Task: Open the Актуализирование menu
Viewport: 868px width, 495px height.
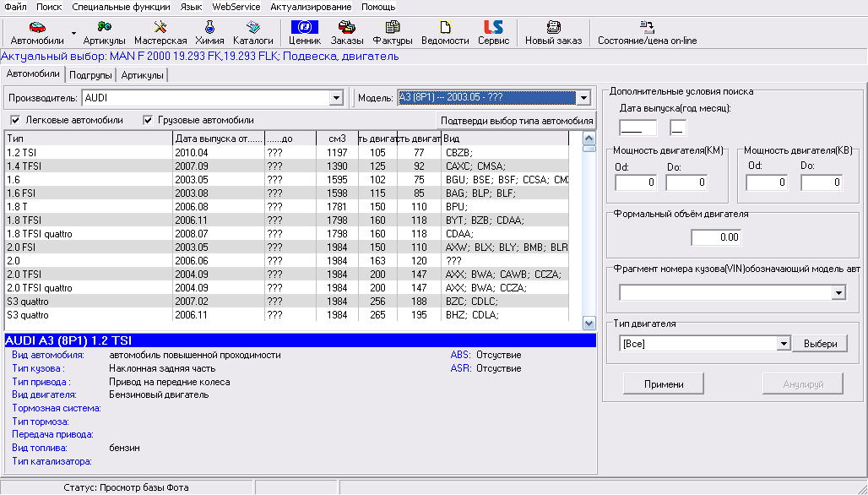Action: [311, 8]
